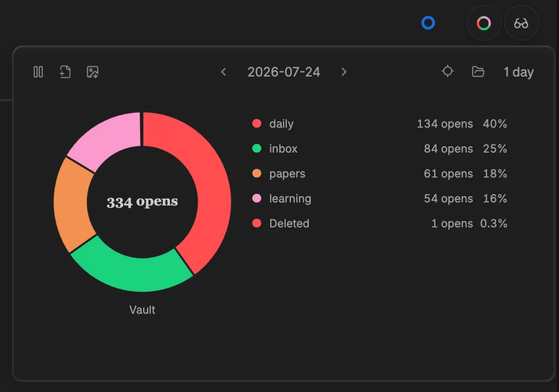Click the 1 opens value
Viewport: 559px width, 392px height.
pyautogui.click(x=452, y=224)
